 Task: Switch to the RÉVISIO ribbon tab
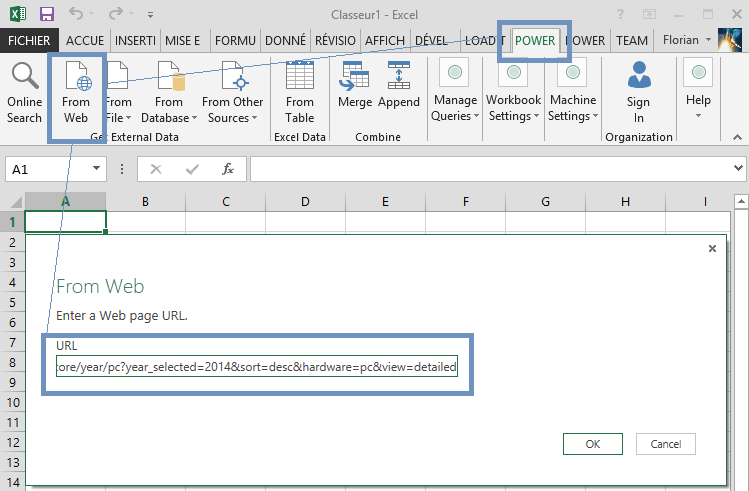[x=335, y=41]
